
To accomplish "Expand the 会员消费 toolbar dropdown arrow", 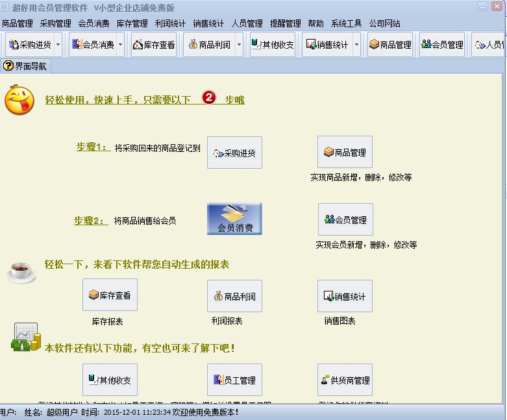I will (x=121, y=45).
